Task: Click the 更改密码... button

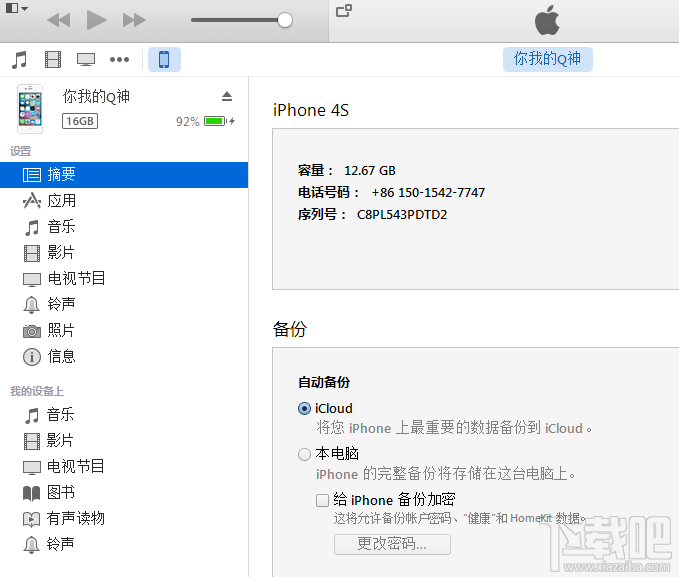Action: coord(392,544)
